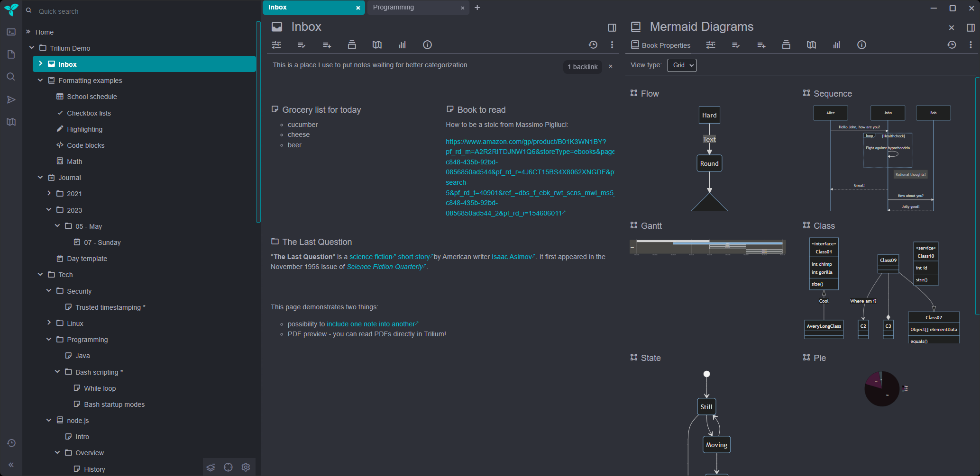980x476 pixels.
Task: Open tree settings gear icon
Action: (x=246, y=467)
